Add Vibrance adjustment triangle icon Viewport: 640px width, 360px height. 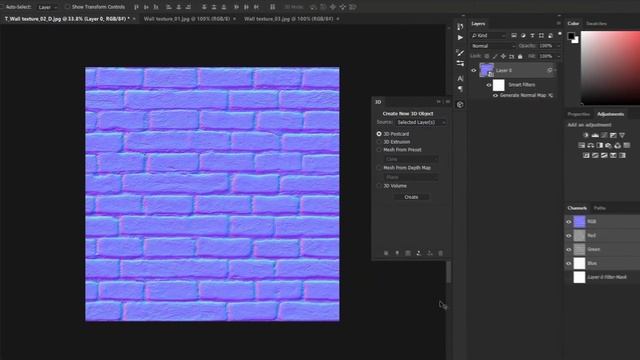point(622,135)
